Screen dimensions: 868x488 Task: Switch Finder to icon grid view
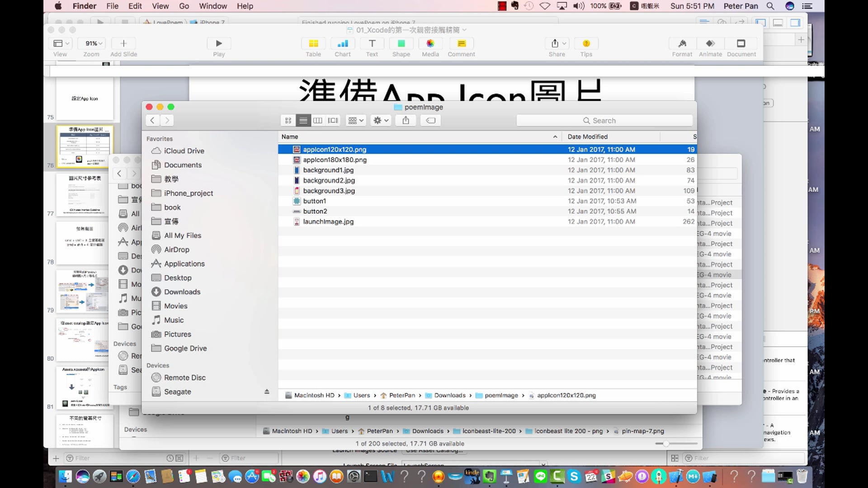pyautogui.click(x=288, y=120)
